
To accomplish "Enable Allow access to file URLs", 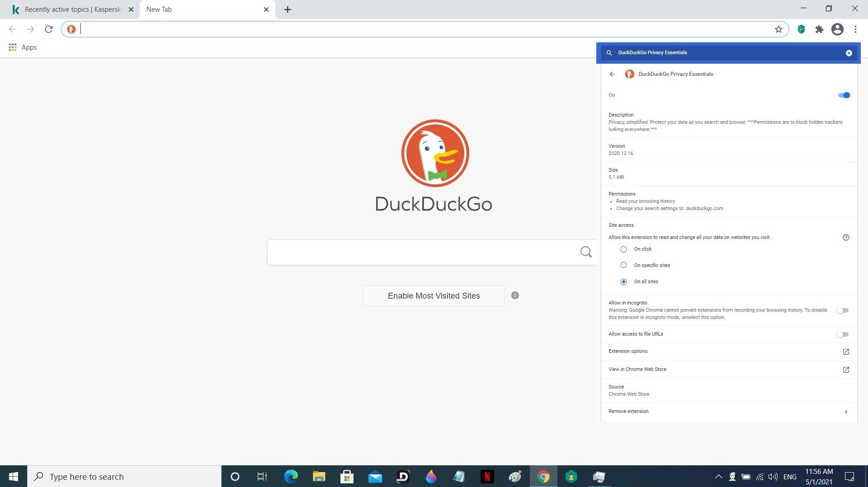I will point(842,334).
